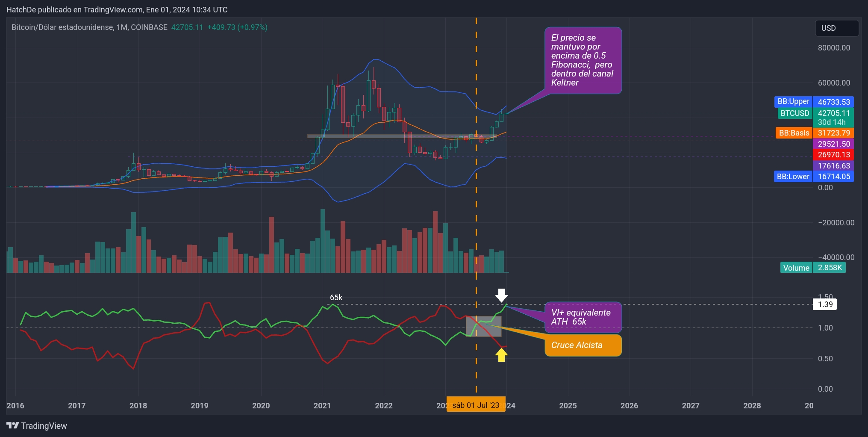
Task: Click the red 26970.13 price label
Action: click(x=833, y=155)
